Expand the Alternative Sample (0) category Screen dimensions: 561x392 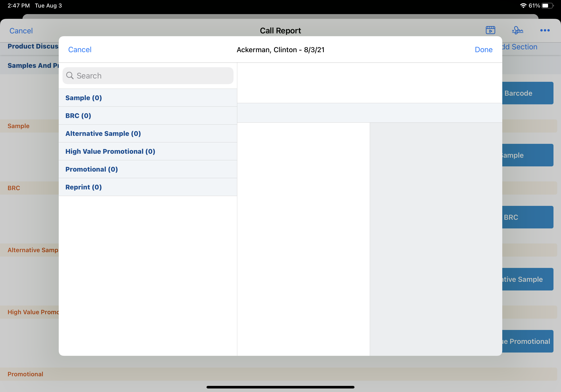[148, 133]
